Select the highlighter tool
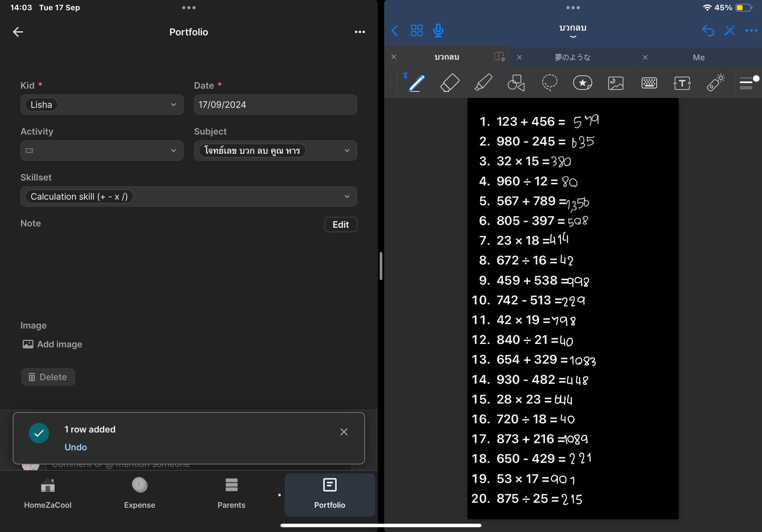The height and width of the screenshot is (532, 762). pos(483,83)
